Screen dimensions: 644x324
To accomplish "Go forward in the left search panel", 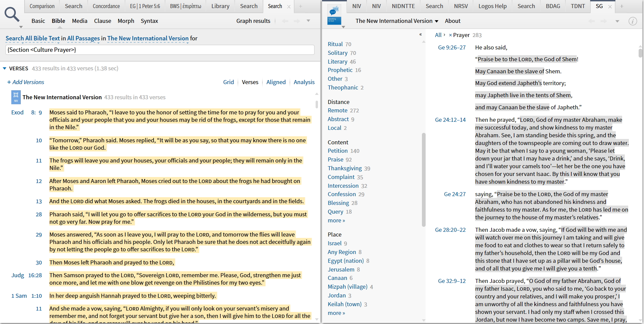I will click(297, 21).
